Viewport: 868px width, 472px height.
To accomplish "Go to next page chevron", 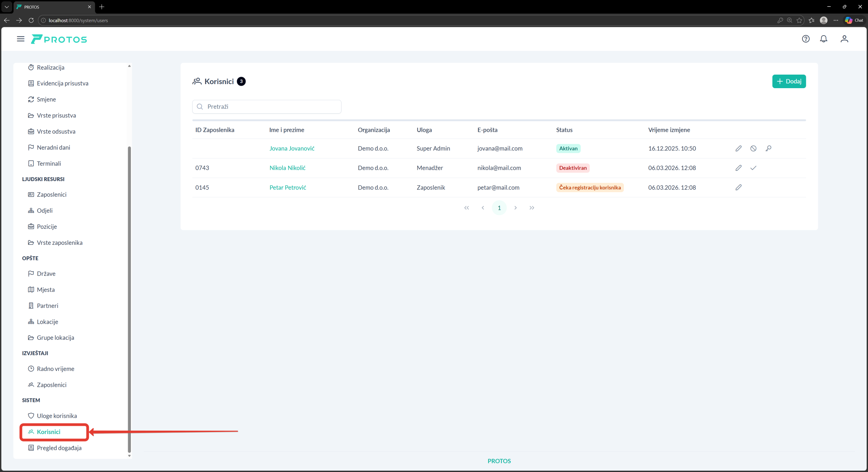I will click(x=515, y=208).
